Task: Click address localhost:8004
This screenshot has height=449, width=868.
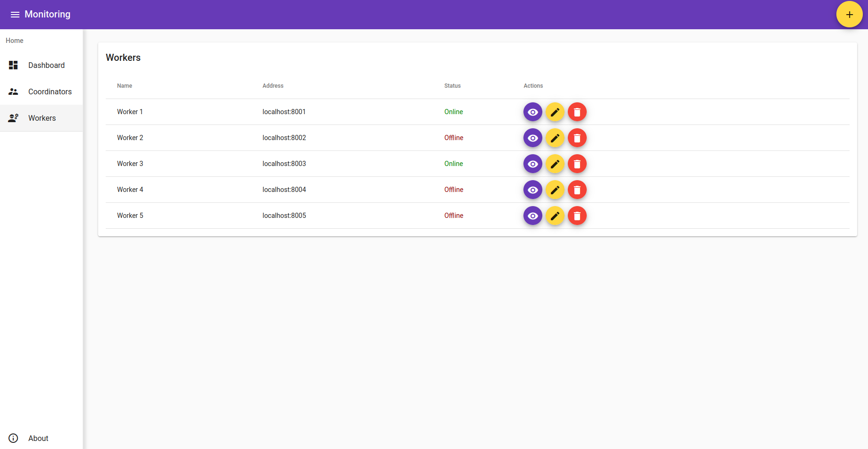Action: (284, 190)
